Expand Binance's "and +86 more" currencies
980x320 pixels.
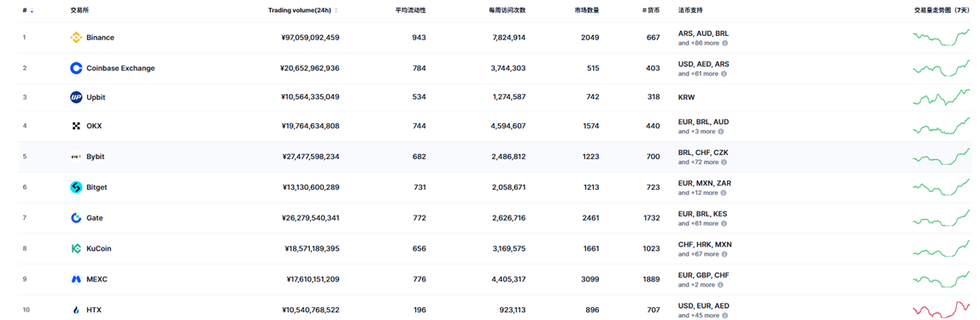(x=698, y=44)
